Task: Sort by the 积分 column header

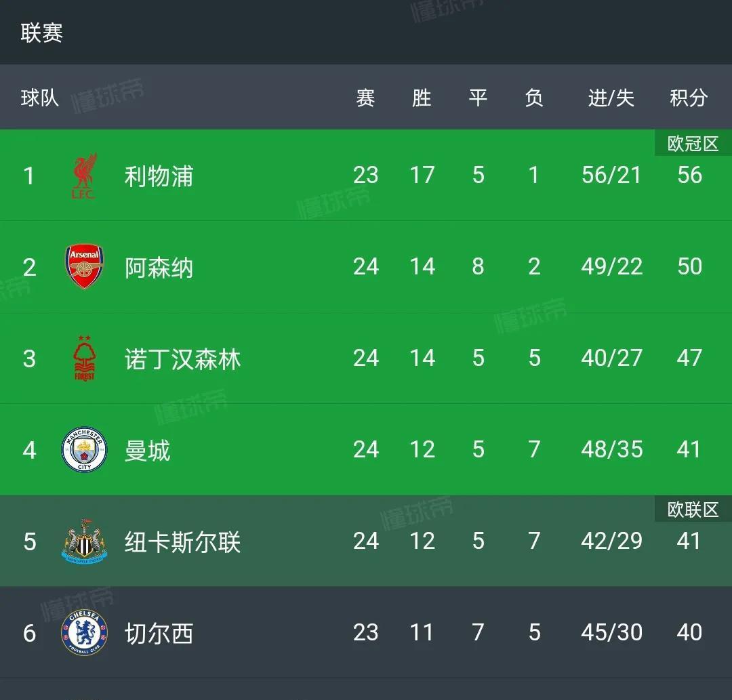Action: tap(689, 98)
